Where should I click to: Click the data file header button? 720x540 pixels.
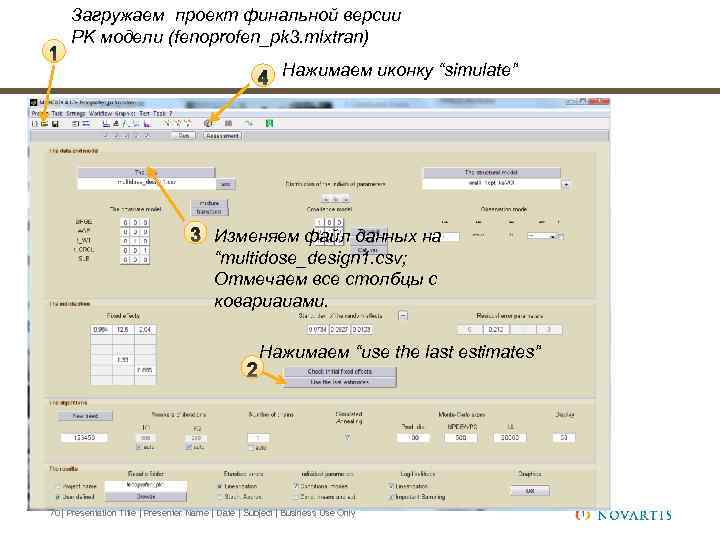(146, 172)
